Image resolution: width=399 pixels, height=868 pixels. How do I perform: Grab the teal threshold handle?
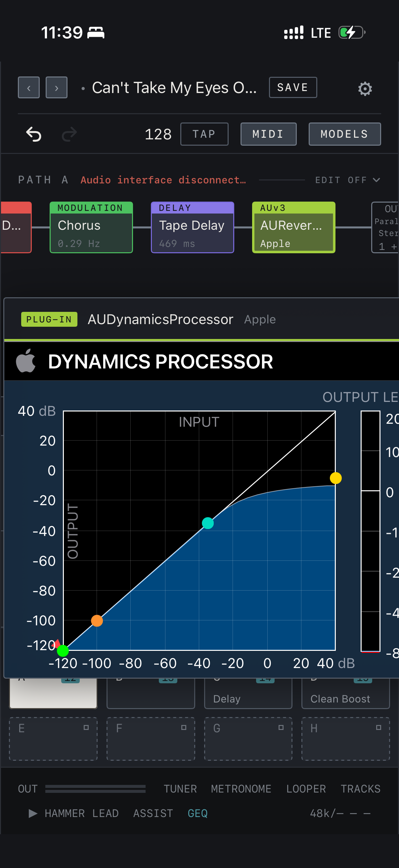[x=208, y=523]
